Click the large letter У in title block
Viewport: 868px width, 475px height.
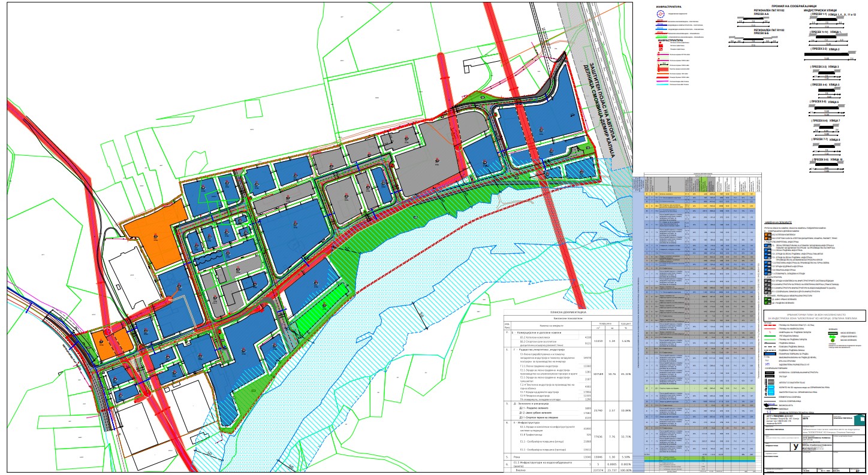795,446
